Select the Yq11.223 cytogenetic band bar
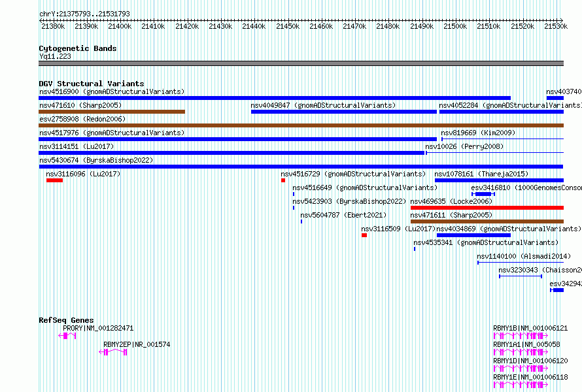This screenshot has height=392, width=582. click(x=301, y=63)
